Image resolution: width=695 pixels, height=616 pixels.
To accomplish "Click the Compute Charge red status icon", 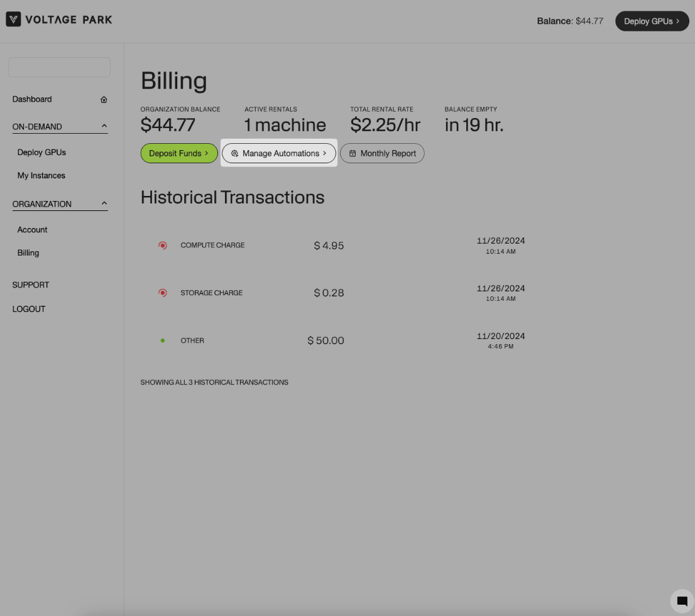I will (163, 246).
